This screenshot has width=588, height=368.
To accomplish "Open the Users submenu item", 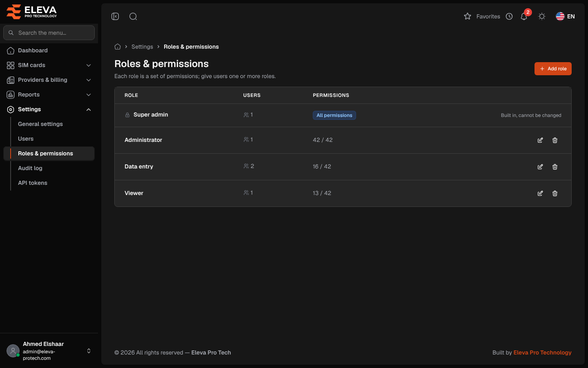I will 26,139.
